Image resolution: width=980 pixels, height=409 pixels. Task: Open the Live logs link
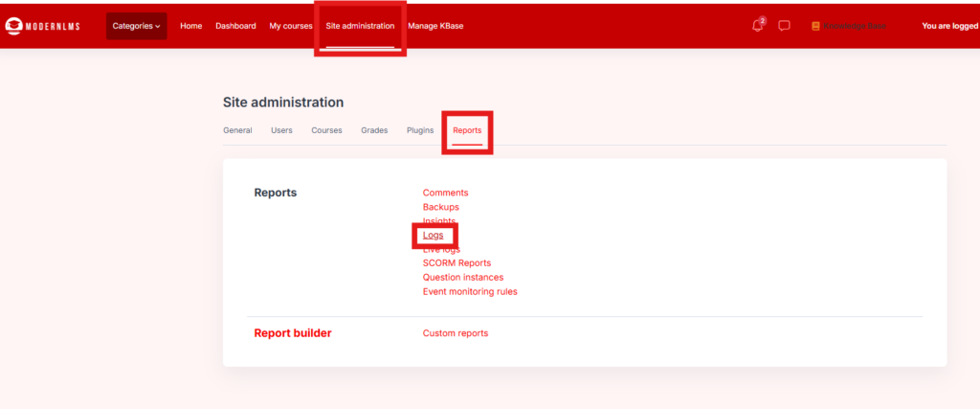(441, 250)
